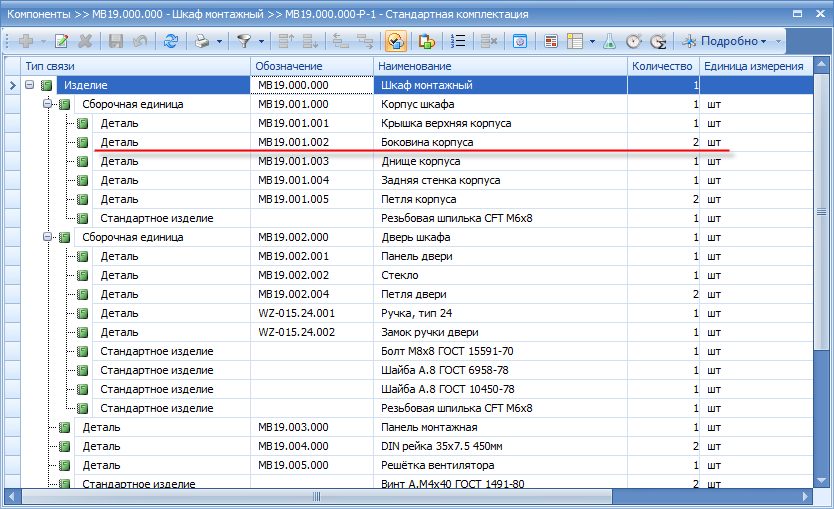Viewport: 834px width, 509px height.
Task: Open the Подробно dropdown button
Action: tap(724, 41)
